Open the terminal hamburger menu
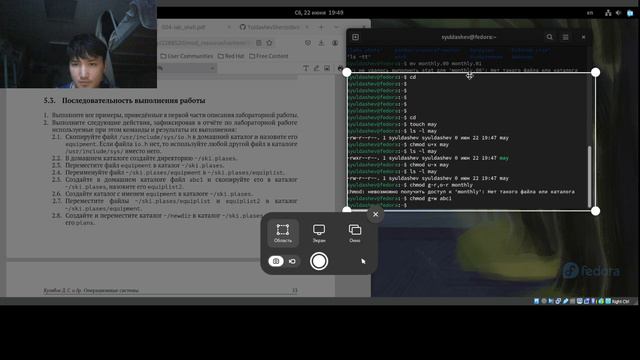640x360 pixels. (x=565, y=37)
